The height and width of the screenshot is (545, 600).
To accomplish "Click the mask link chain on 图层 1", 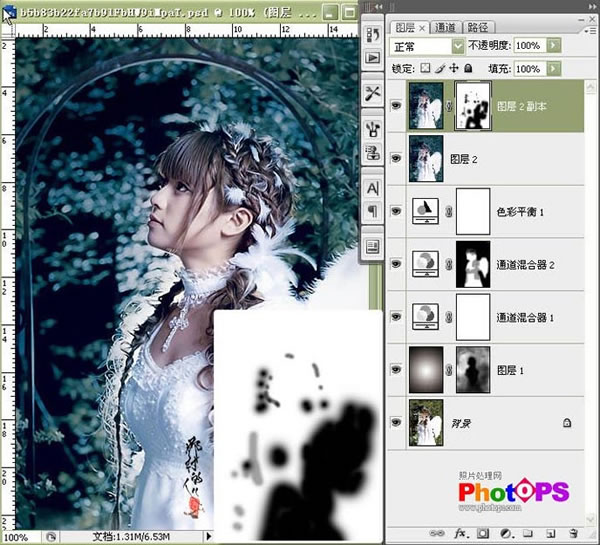I will [449, 370].
